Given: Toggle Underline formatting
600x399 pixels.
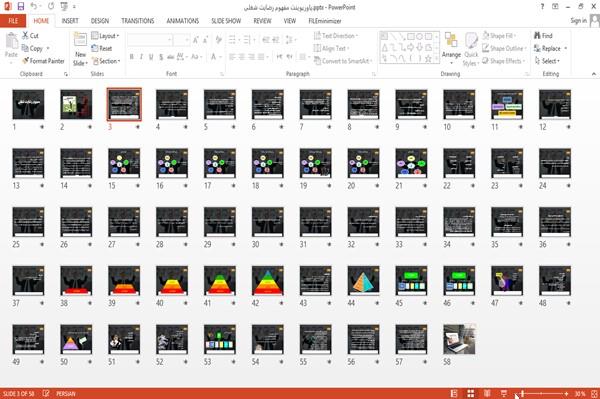Looking at the screenshot, I should pos(151,57).
